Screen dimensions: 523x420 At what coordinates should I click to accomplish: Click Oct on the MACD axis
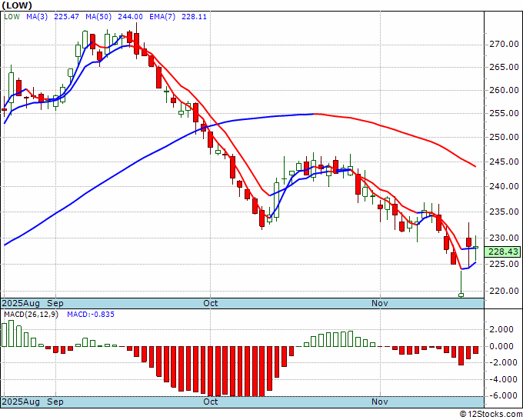[x=211, y=402]
